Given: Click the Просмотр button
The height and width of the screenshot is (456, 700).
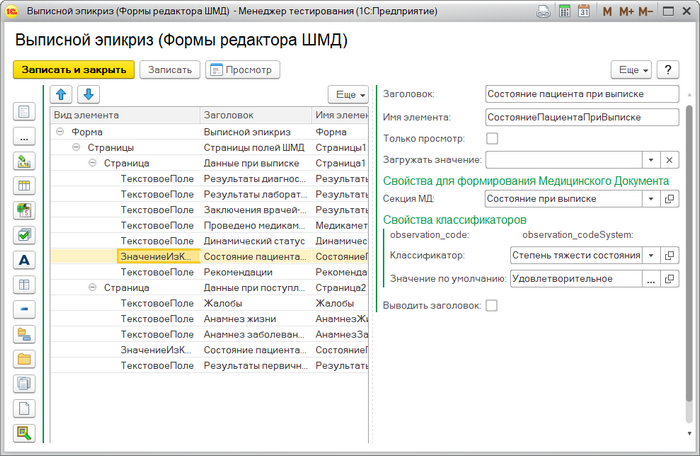Looking at the screenshot, I should [x=242, y=70].
